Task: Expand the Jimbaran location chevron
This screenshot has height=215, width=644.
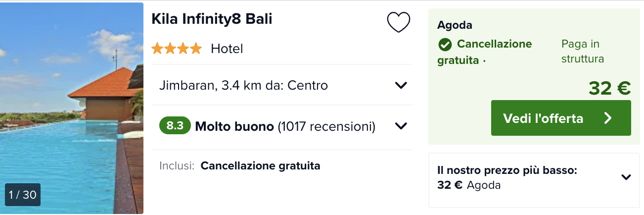Action: 401,85
